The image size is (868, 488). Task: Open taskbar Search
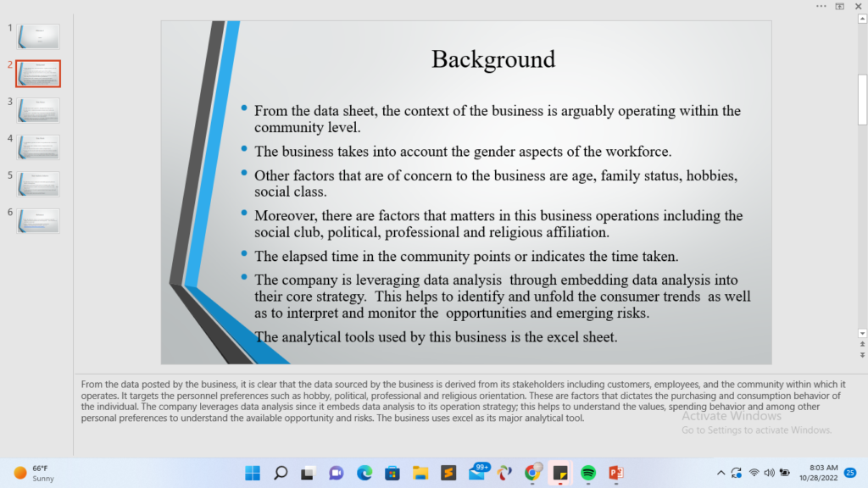[281, 473]
